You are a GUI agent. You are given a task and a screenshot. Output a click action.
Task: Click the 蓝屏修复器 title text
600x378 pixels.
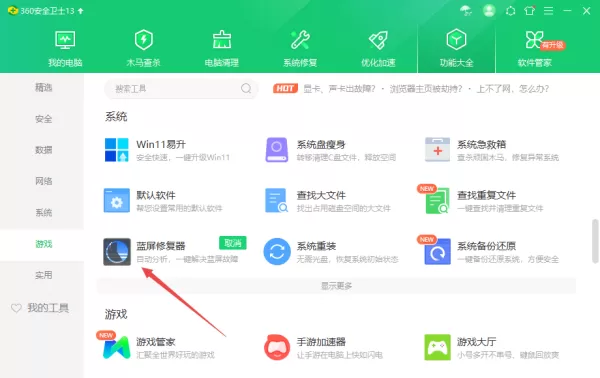[161, 246]
